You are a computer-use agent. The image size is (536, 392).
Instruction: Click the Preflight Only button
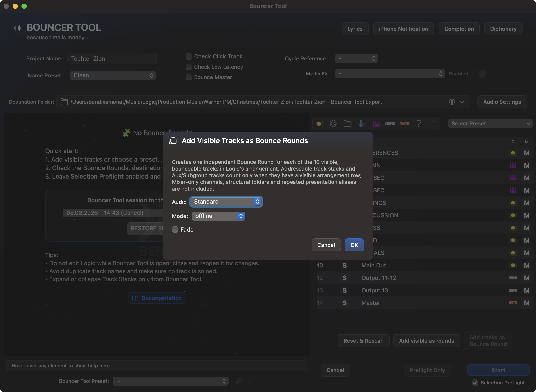427,370
